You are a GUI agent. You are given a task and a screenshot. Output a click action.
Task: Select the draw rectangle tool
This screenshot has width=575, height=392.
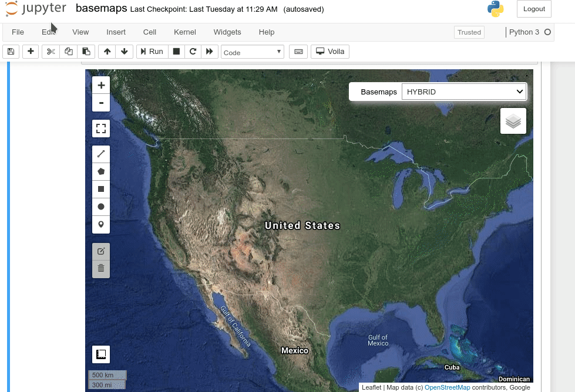(101, 189)
